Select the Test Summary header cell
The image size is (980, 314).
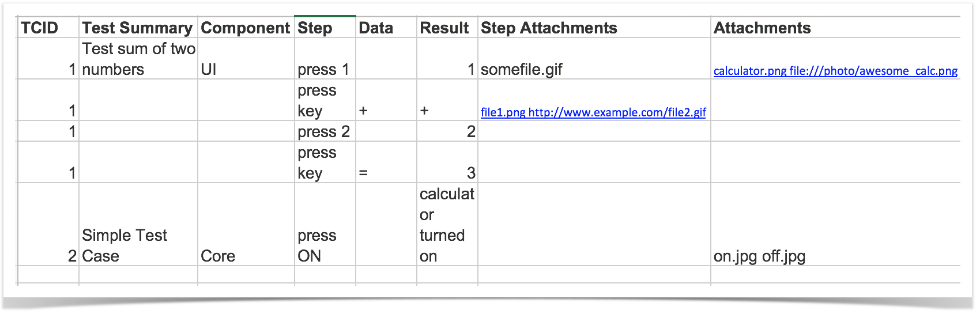pyautogui.click(x=138, y=28)
